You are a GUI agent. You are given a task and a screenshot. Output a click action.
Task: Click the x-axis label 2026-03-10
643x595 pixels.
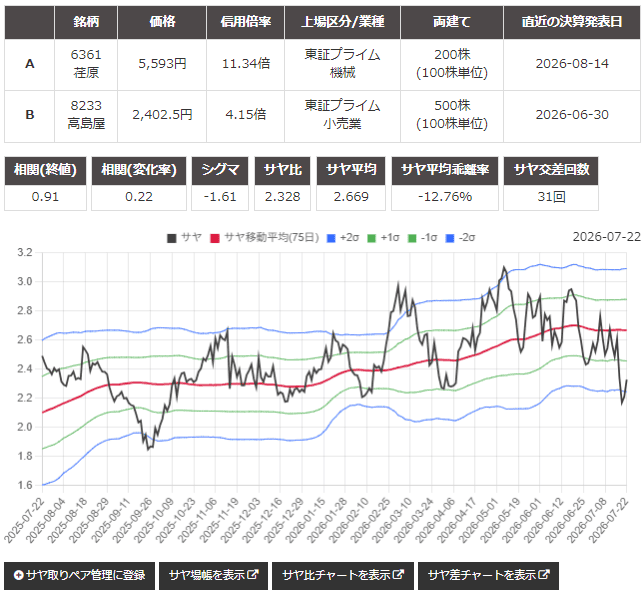point(394,520)
